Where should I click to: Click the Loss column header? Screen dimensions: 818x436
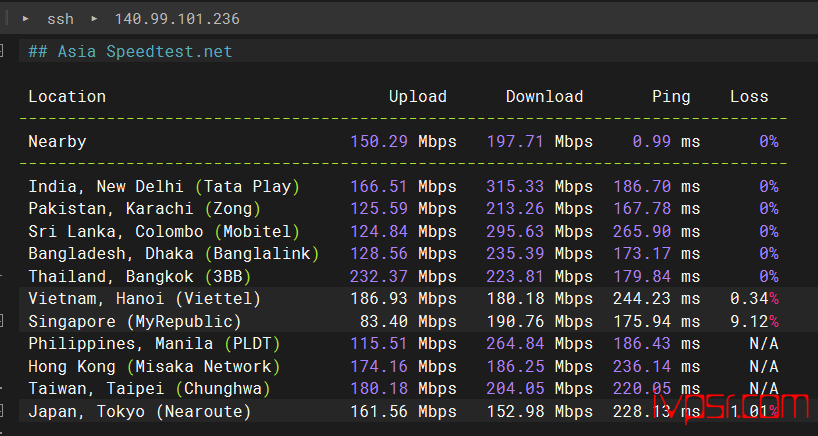coord(749,97)
